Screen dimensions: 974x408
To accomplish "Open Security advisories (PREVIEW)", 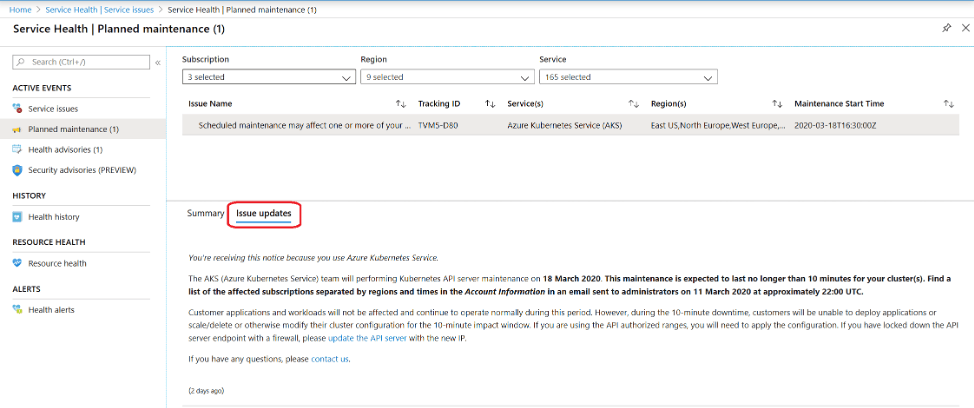I will point(82,170).
